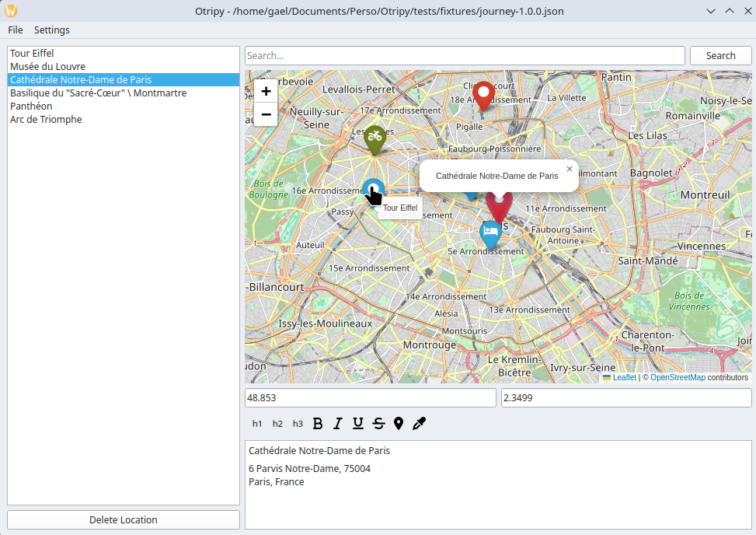Click in the location description editor
Image resolution: width=756 pixels, height=535 pixels.
pyautogui.click(x=498, y=484)
